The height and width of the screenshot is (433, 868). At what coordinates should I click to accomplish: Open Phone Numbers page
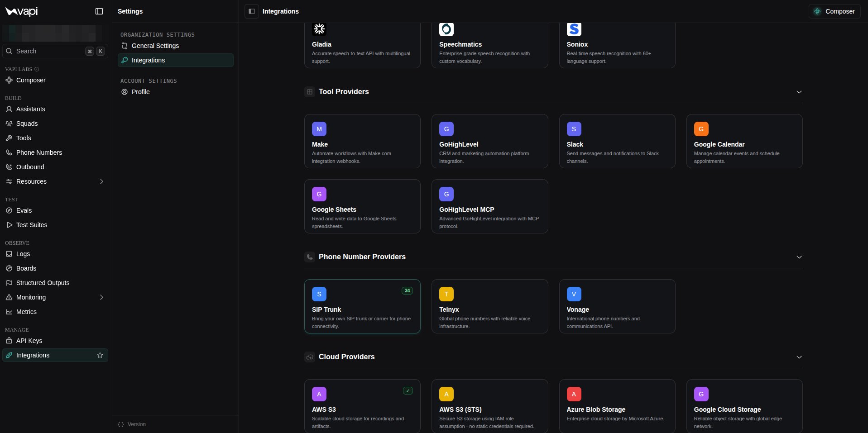(x=55, y=152)
